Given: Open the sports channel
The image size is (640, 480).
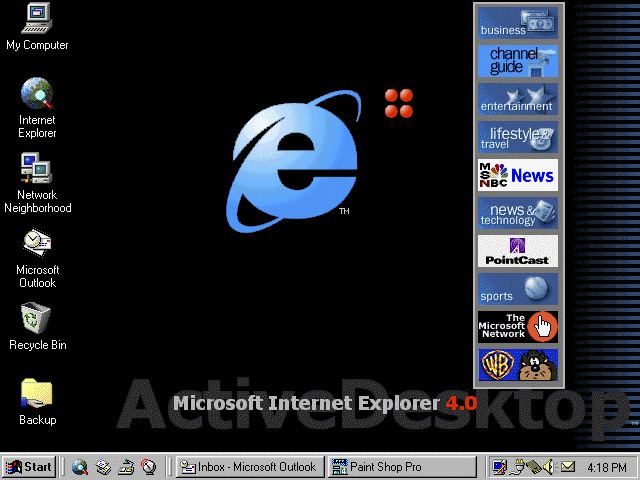Looking at the screenshot, I should [518, 289].
